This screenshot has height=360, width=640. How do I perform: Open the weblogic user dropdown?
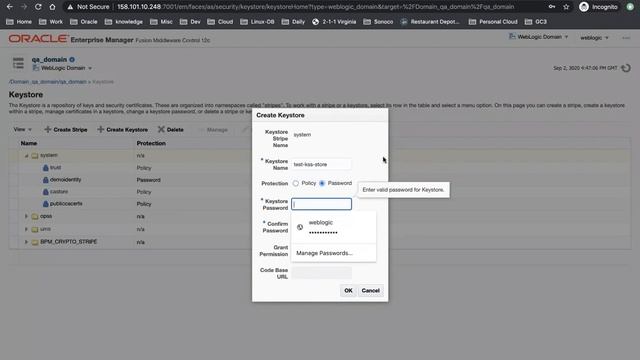pos(594,38)
